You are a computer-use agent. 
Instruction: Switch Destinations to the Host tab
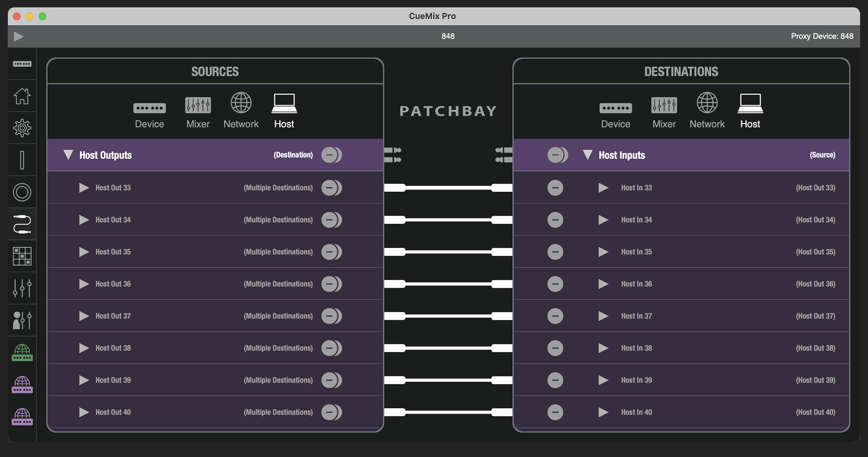pos(750,111)
